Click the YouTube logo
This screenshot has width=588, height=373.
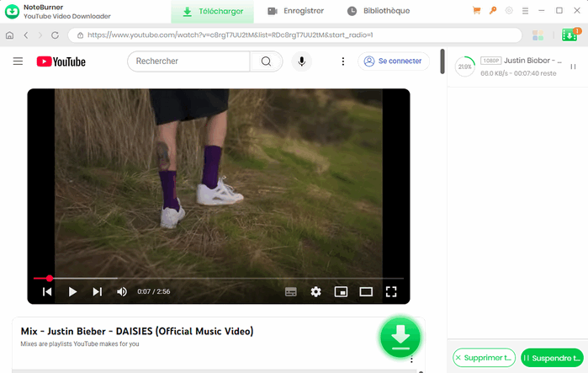coord(61,61)
